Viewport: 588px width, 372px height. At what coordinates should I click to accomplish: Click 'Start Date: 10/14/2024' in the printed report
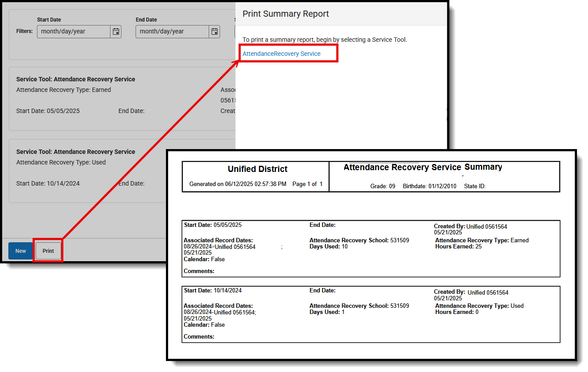pyautogui.click(x=213, y=291)
